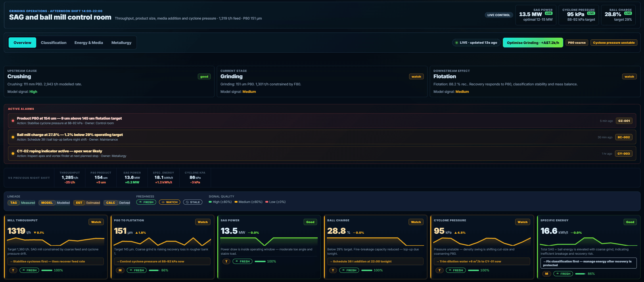Click the FRESH badge in Cyclone Pressure card
This screenshot has height=282, width=644.
point(456,270)
